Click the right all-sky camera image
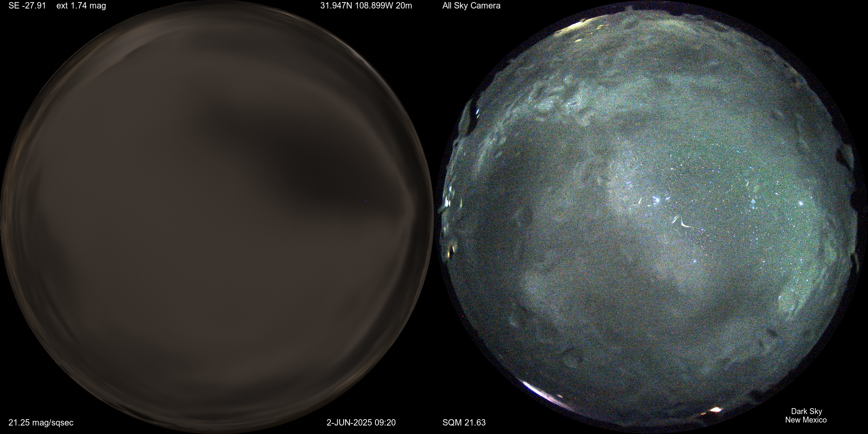This screenshot has height=434, width=868. (650, 217)
